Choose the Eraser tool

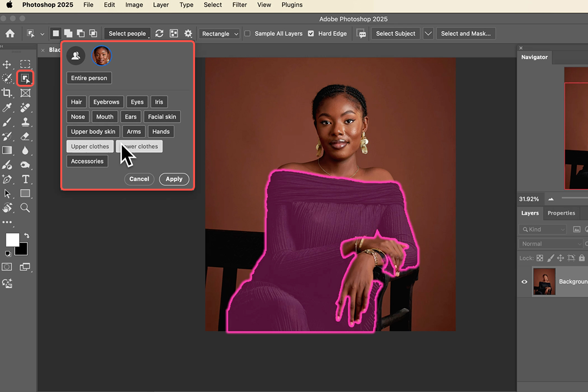(x=25, y=136)
